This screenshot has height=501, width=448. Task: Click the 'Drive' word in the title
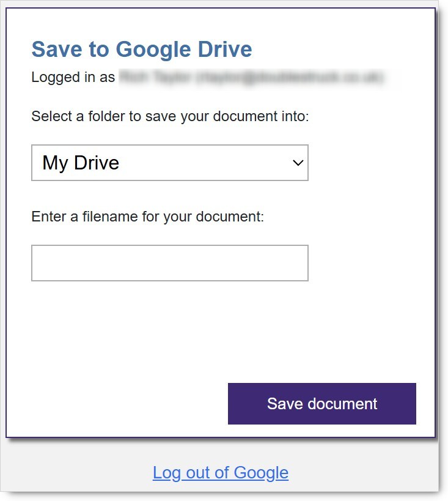point(225,49)
